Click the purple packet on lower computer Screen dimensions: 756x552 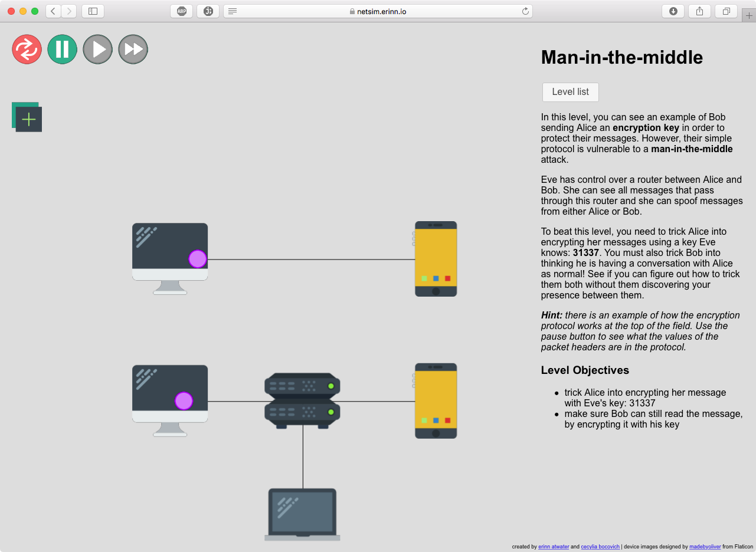pos(184,401)
